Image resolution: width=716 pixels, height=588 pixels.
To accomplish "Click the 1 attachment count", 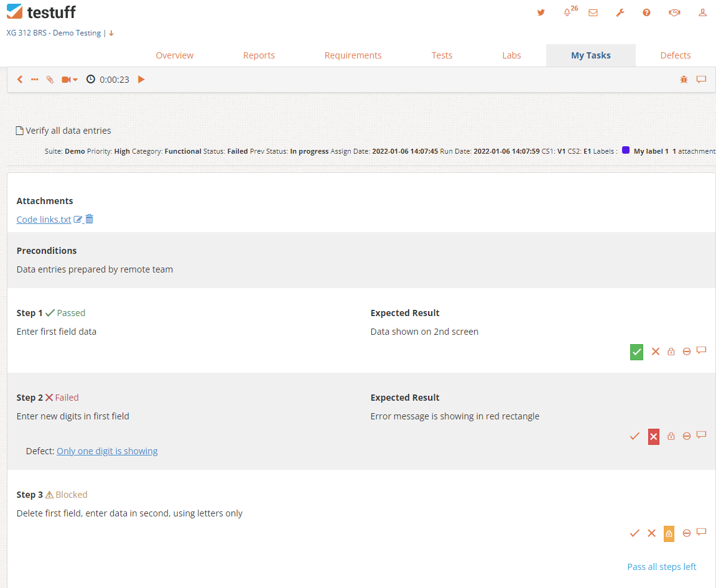I will (x=694, y=151).
